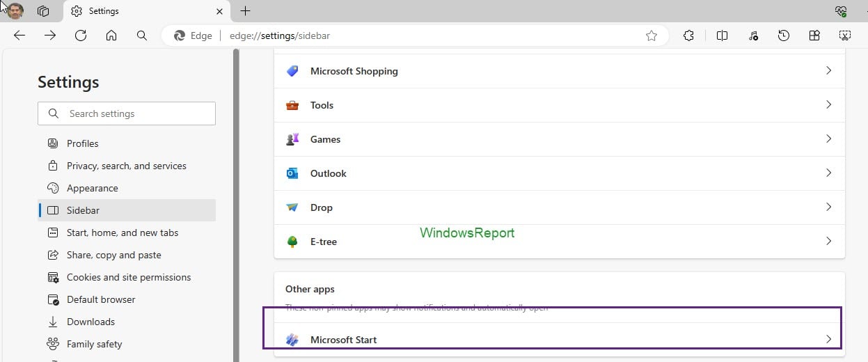Screen dimensions: 868x362
Task: Click the Outlook app icon
Action: 292,173
